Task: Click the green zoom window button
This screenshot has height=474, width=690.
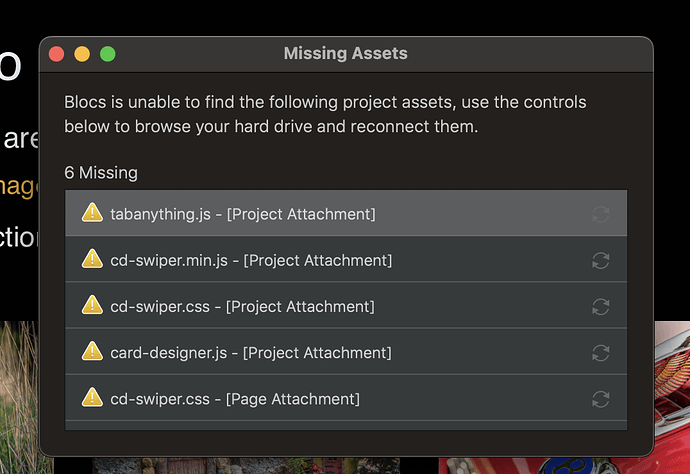Action: click(107, 54)
